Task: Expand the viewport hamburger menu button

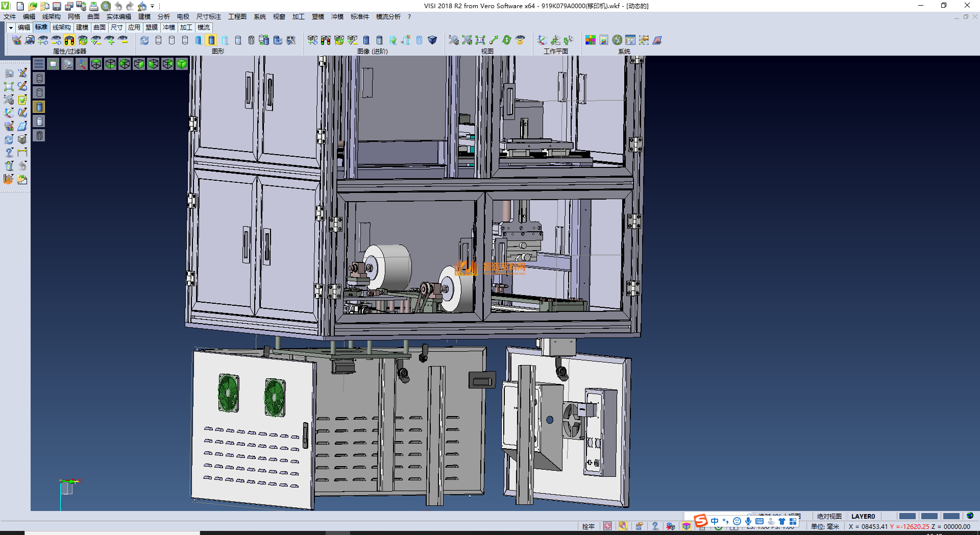Action: (x=39, y=64)
